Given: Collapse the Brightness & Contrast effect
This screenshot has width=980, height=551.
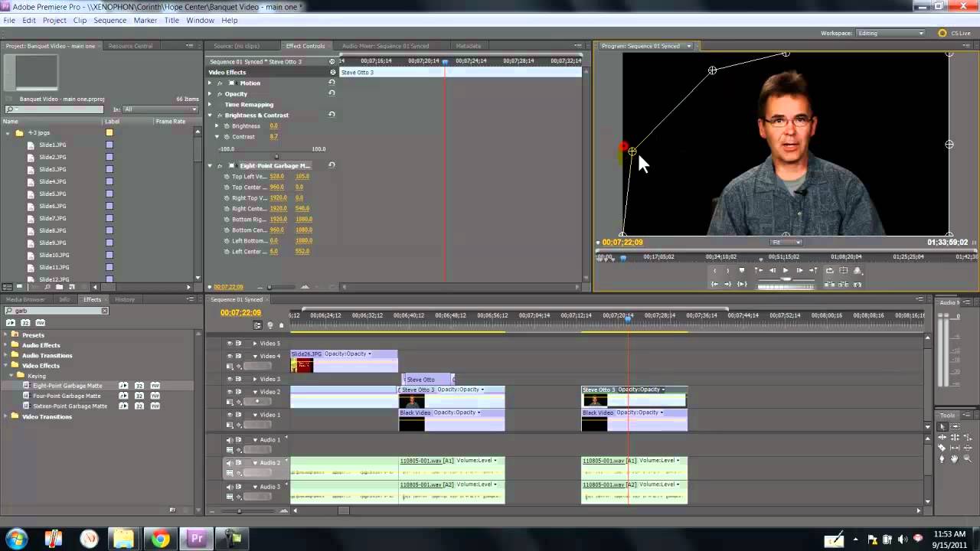Looking at the screenshot, I should [x=210, y=115].
